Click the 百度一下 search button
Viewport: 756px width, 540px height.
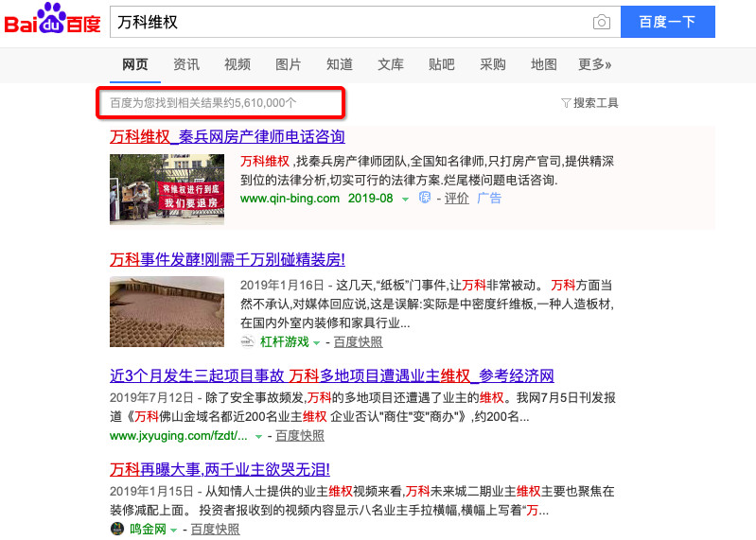click(667, 22)
